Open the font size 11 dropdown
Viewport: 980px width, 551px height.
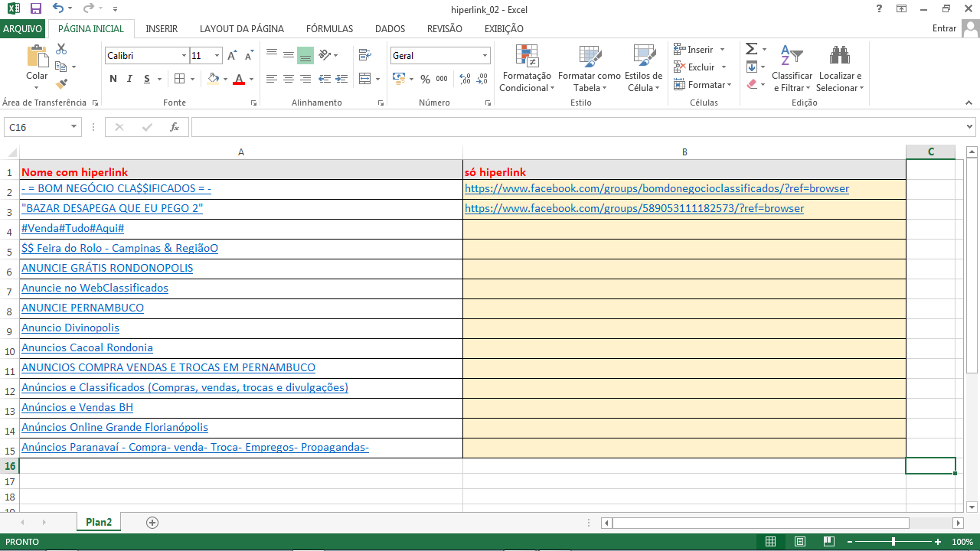click(x=217, y=56)
